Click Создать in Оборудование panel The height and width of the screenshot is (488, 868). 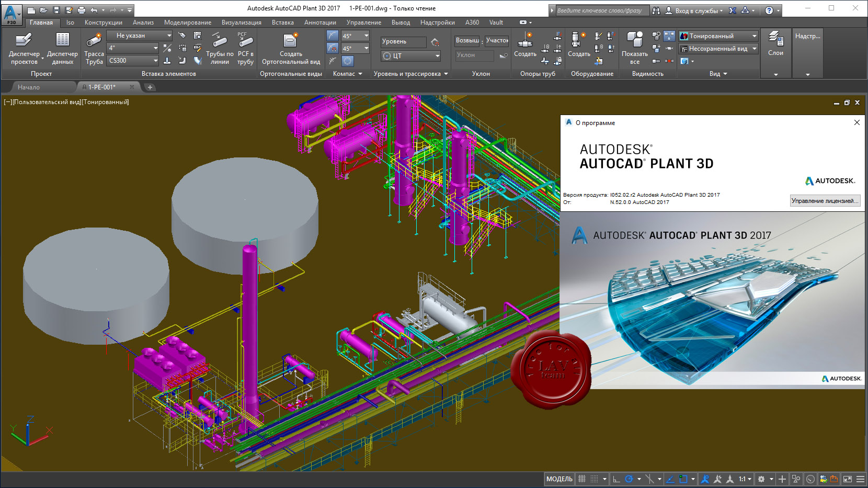(x=579, y=44)
